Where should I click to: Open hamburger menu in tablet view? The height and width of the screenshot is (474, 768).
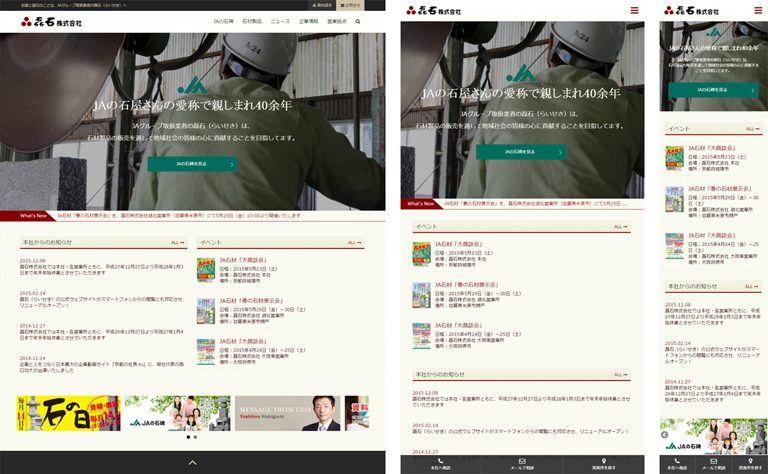(634, 10)
